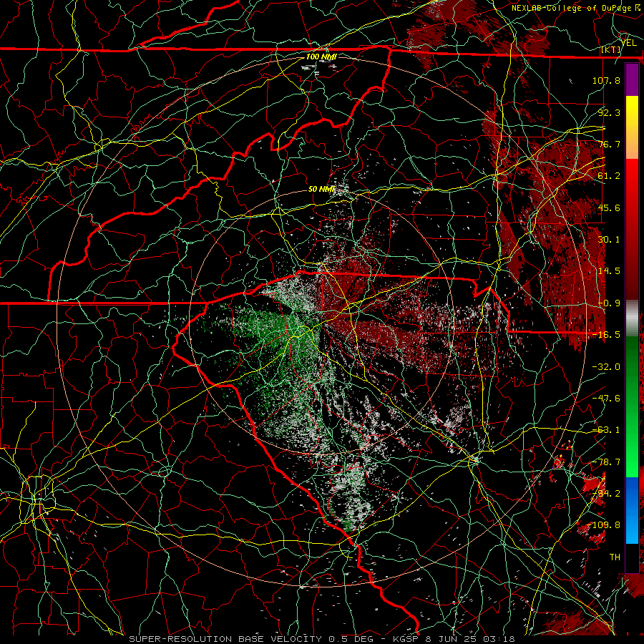Click the TH label below the scale
The width and height of the screenshot is (644, 644).
(615, 557)
